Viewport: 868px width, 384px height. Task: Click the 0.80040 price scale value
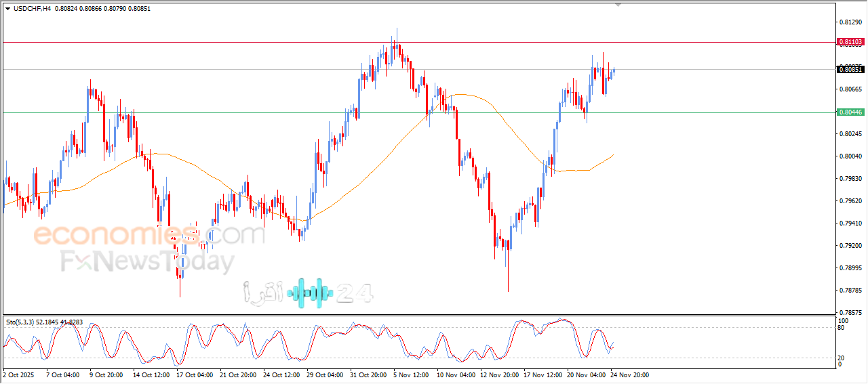click(850, 156)
